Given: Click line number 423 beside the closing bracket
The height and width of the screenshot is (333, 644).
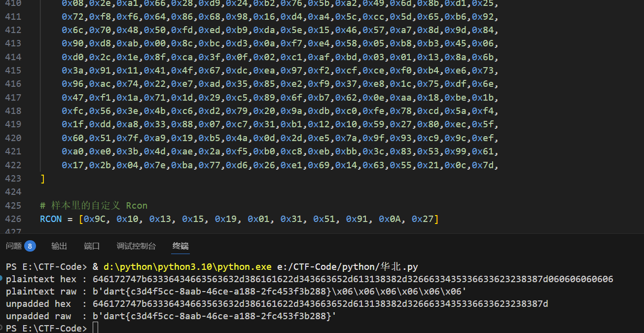Looking at the screenshot, I should pos(13,179).
